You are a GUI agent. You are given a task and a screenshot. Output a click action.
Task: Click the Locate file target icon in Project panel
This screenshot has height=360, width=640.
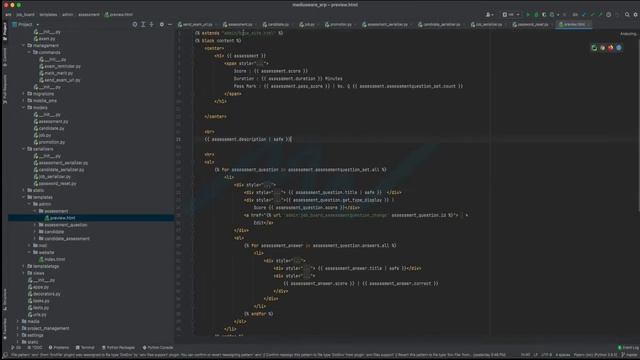click(135, 24)
